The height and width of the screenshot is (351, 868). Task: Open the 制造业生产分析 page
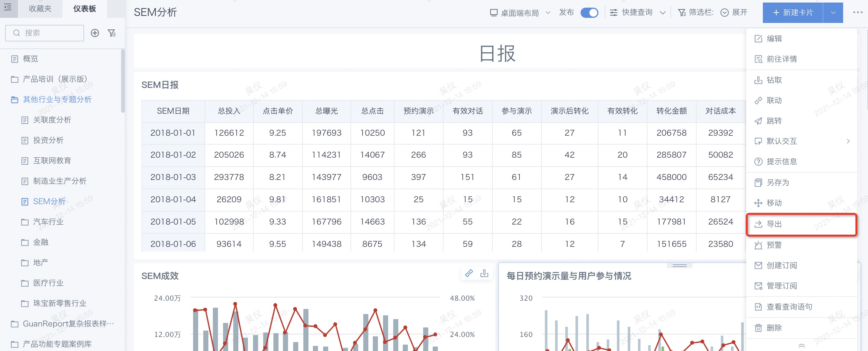pyautogui.click(x=61, y=181)
